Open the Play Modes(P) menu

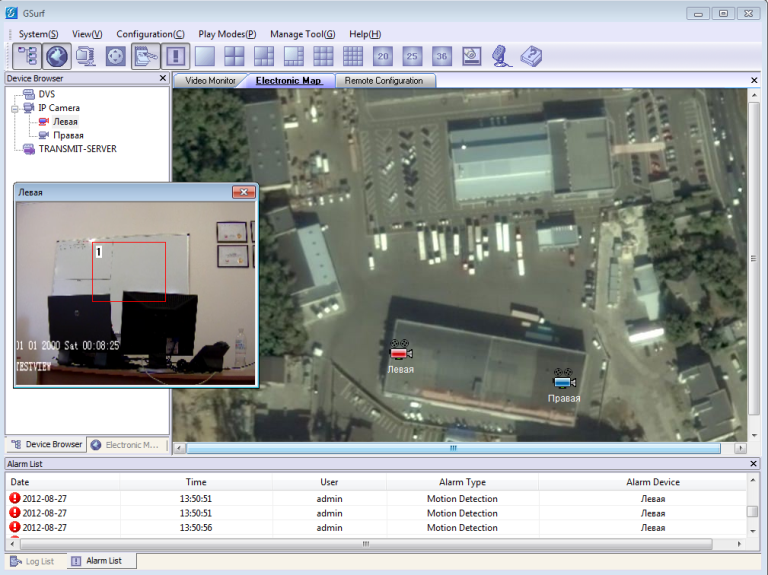[227, 34]
